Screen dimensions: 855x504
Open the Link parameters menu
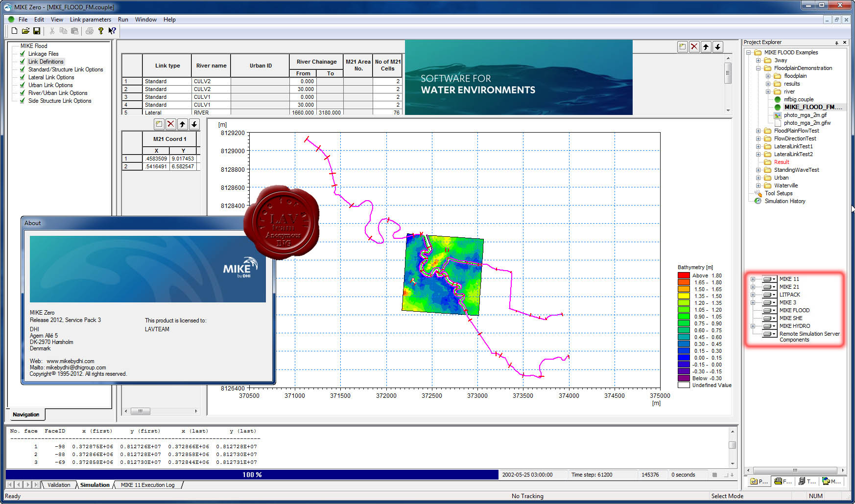[x=91, y=20]
